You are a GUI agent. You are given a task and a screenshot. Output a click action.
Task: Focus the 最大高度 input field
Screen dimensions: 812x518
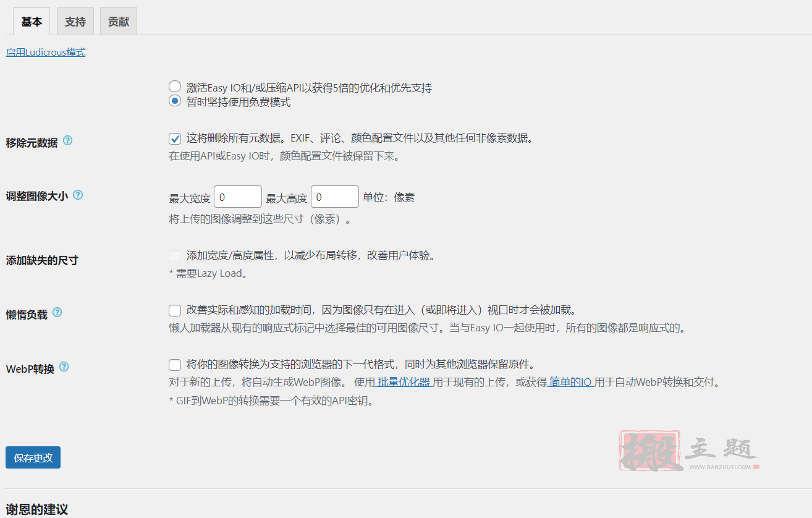click(334, 197)
